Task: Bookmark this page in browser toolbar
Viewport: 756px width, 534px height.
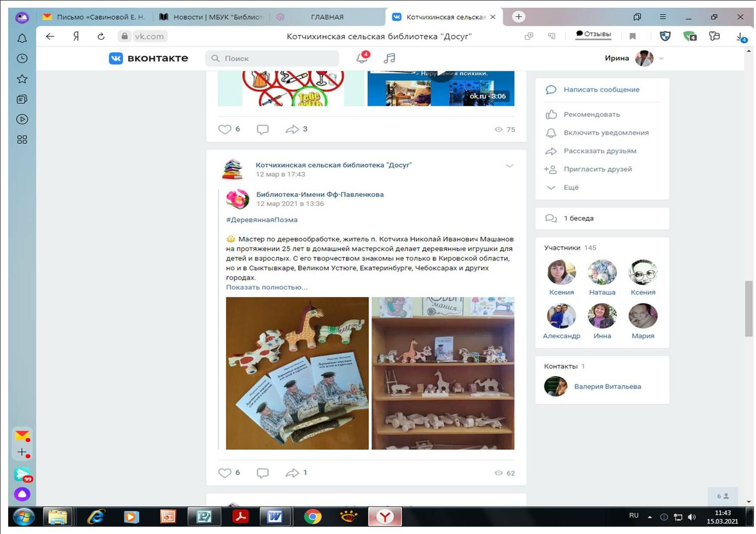Action: click(633, 36)
